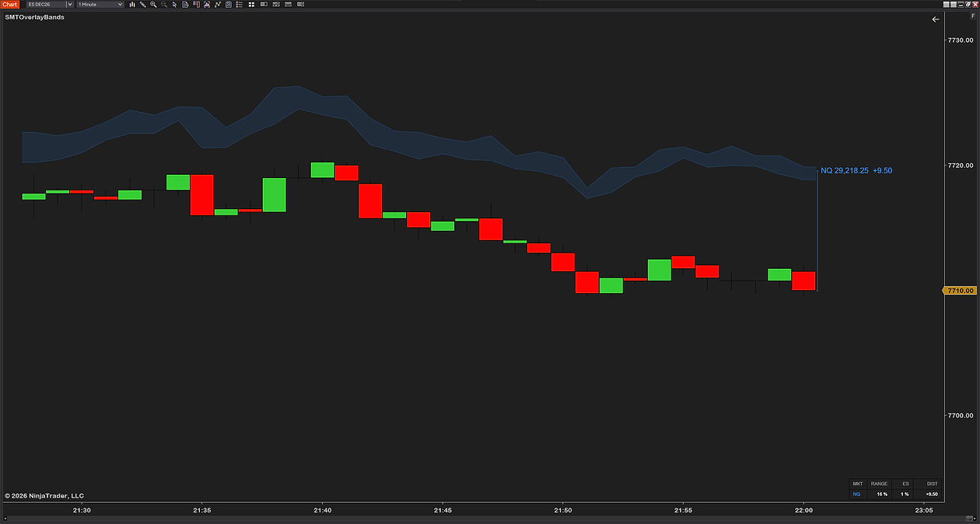Viewport: 980px width, 524px height.
Task: Click the tall green candle at 21:38
Action: 274,194
